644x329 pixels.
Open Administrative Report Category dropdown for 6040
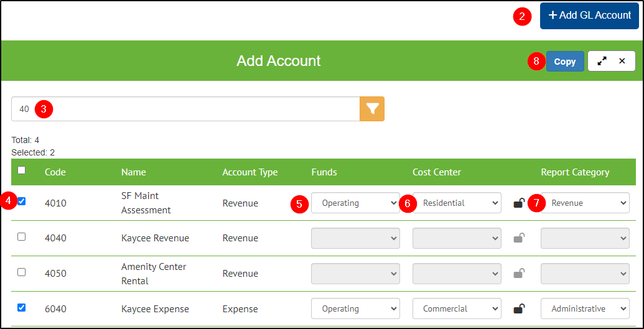(585, 308)
